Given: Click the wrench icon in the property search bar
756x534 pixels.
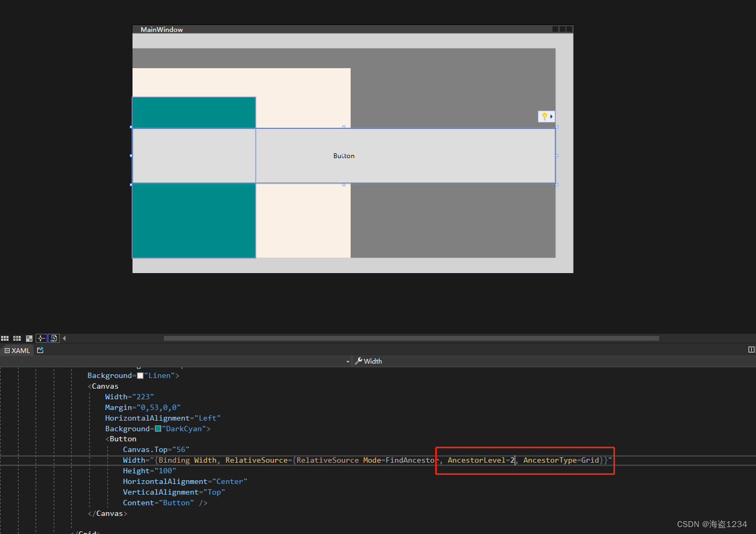Looking at the screenshot, I should click(x=360, y=361).
